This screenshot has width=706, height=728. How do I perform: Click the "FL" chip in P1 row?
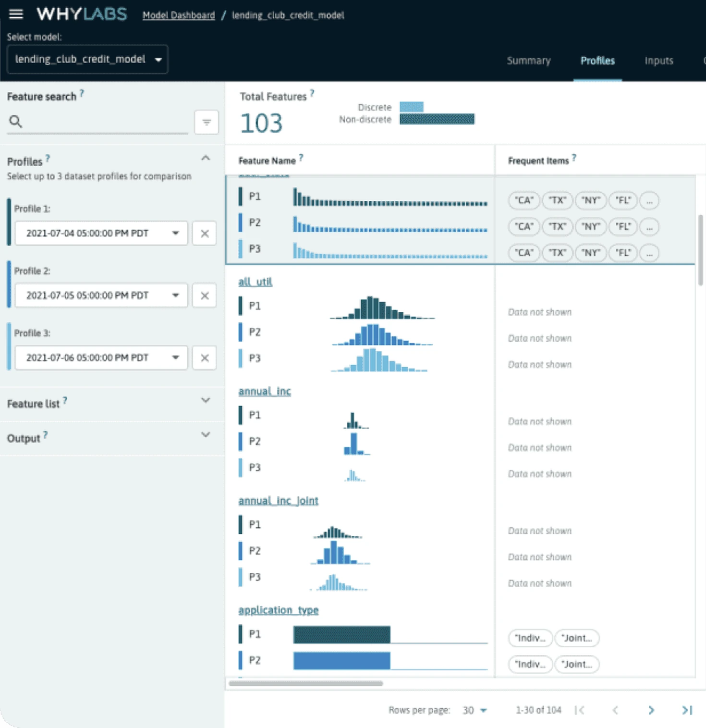(623, 200)
